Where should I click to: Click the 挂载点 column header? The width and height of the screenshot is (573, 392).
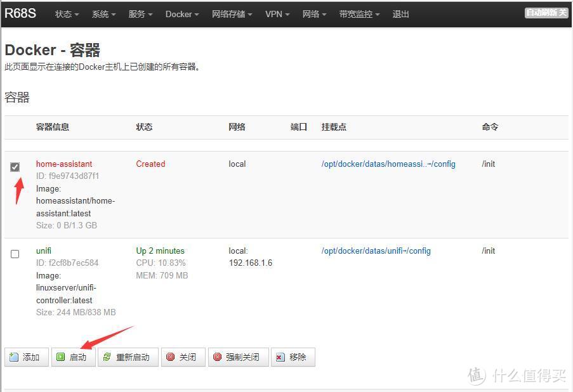click(x=334, y=127)
